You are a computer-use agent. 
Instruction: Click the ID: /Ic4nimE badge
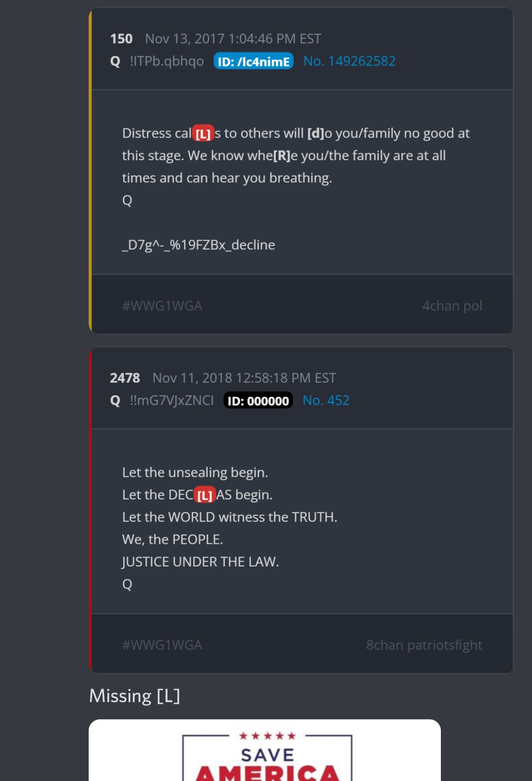tap(254, 61)
